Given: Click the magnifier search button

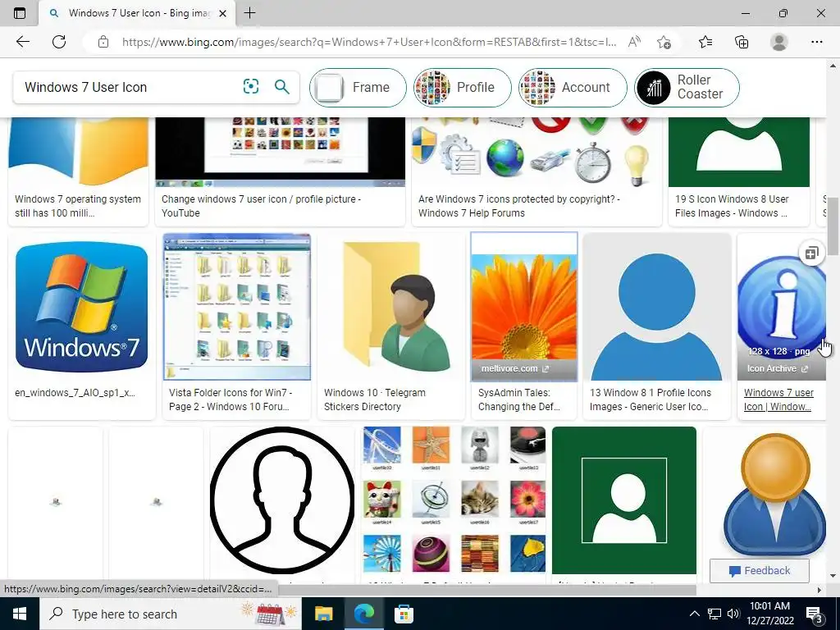Looking at the screenshot, I should (x=282, y=86).
